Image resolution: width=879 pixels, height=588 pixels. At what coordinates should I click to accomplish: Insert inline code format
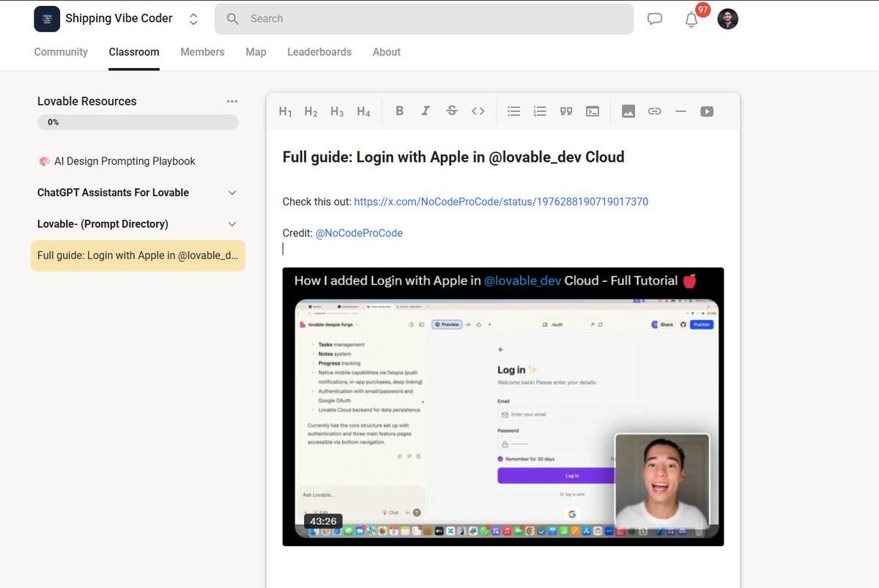[x=478, y=111]
